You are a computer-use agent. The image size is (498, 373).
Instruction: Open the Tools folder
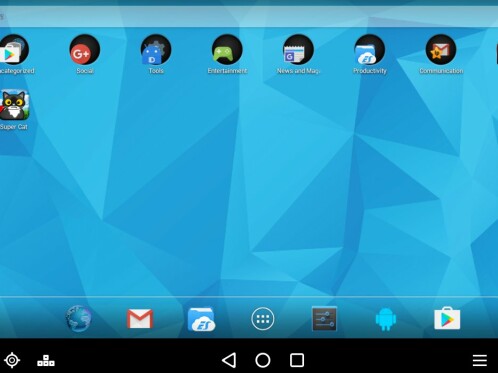tap(156, 50)
